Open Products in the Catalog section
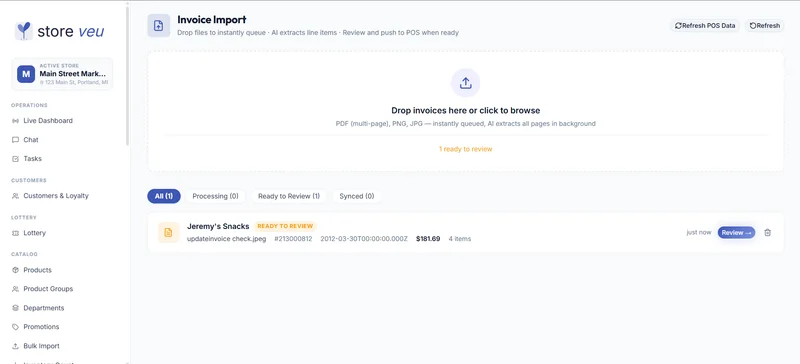 tap(37, 270)
